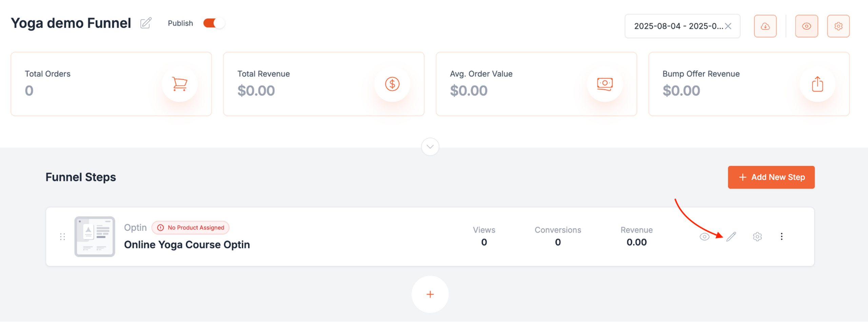Click the Bump Offer Revenue share icon
This screenshot has height=322, width=868.
(x=817, y=84)
